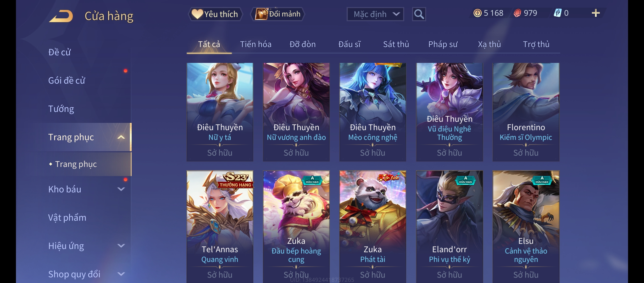Tap the gold coin currency icon
Viewport: 644px width, 283px height.
tap(478, 13)
